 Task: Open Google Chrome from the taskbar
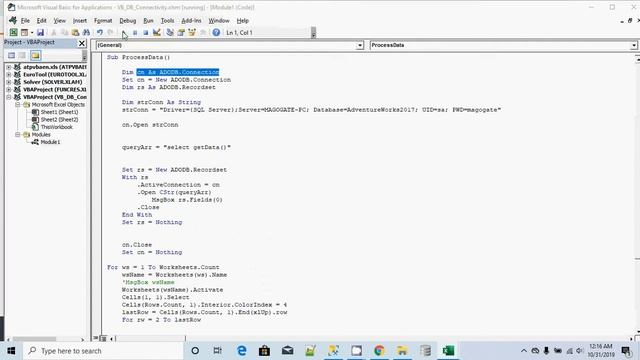(379, 351)
